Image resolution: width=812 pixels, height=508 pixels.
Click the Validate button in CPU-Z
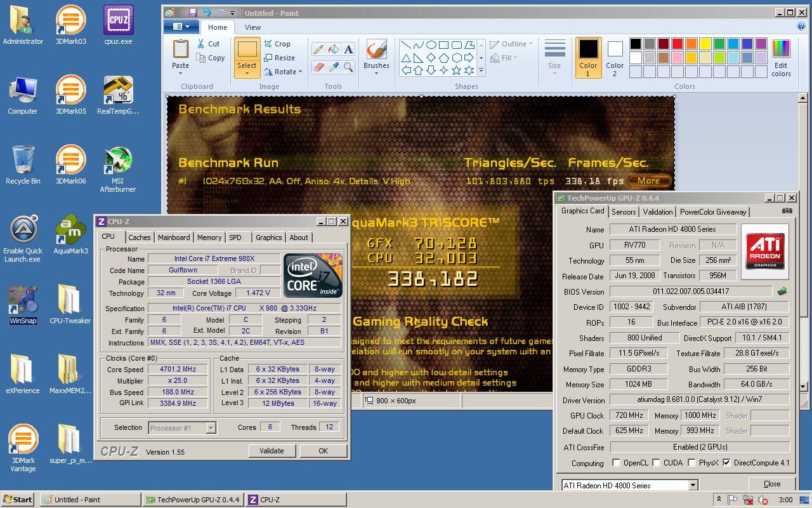coord(272,451)
